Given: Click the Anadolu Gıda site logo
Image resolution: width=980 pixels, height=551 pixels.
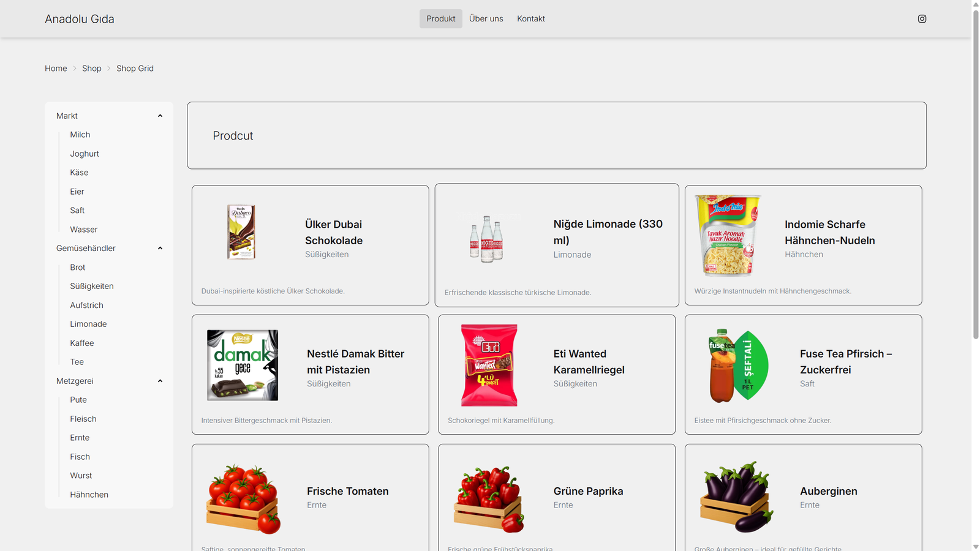Looking at the screenshot, I should (80, 19).
